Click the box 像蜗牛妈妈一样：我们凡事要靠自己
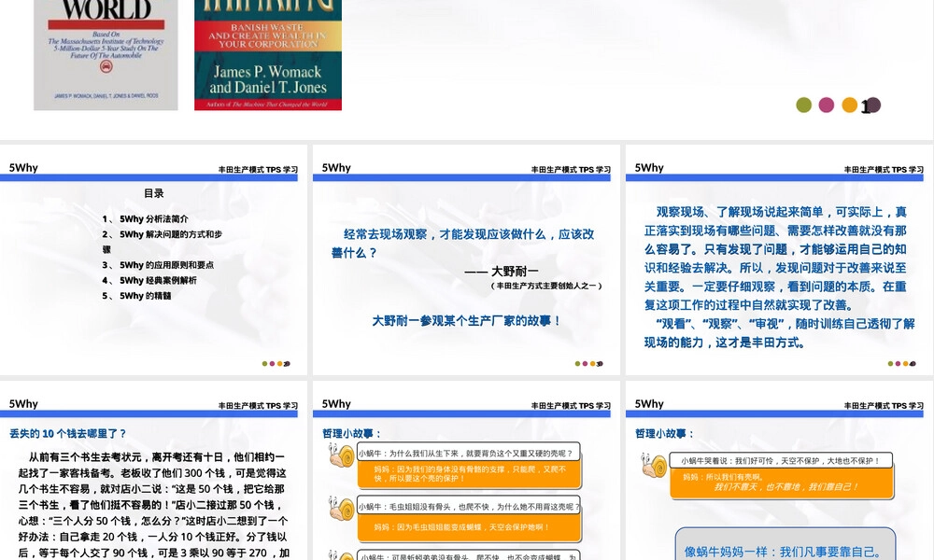The image size is (934, 560). [785, 545]
